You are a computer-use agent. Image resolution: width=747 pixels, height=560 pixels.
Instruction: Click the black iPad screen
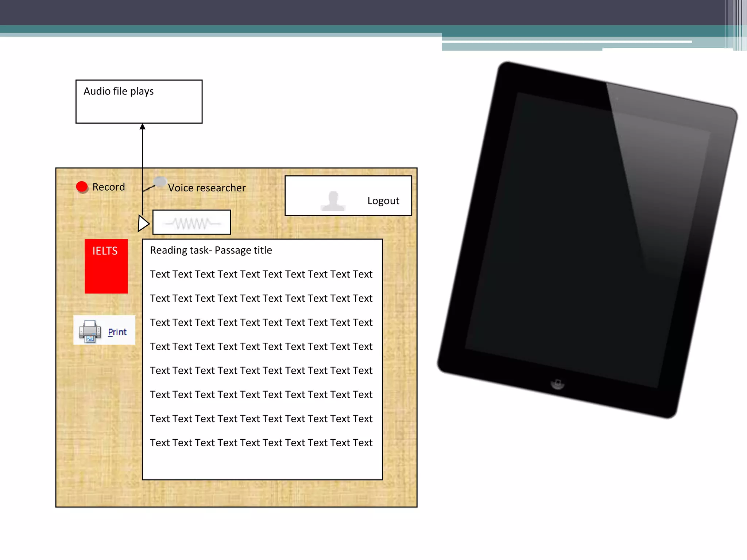[x=587, y=241]
